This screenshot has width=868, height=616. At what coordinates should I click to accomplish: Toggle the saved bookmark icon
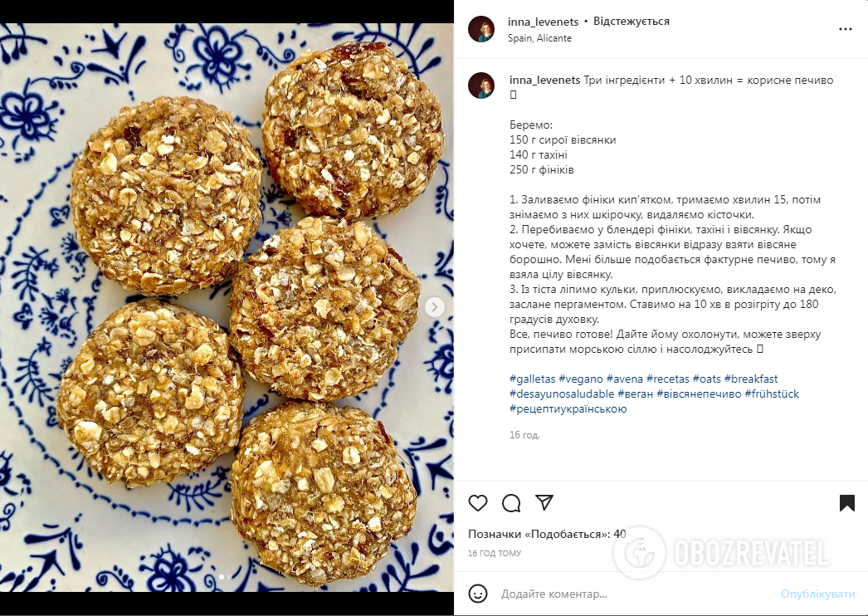847,503
